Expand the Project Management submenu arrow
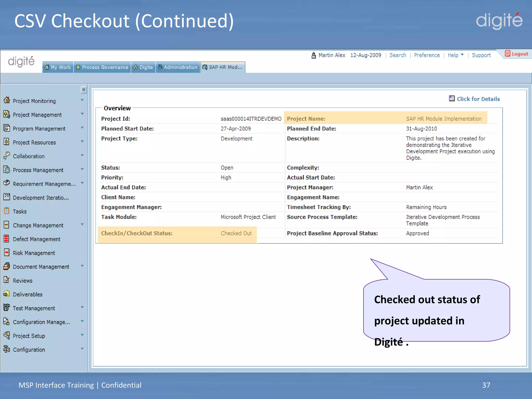 tap(82, 114)
